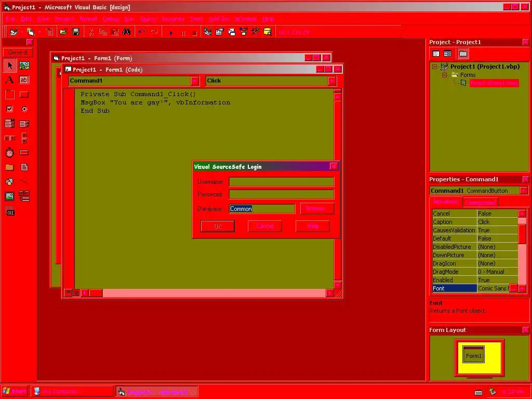The image size is (532, 399).
Task: Open the Click procedure dropdown in code window
Action: 332,81
